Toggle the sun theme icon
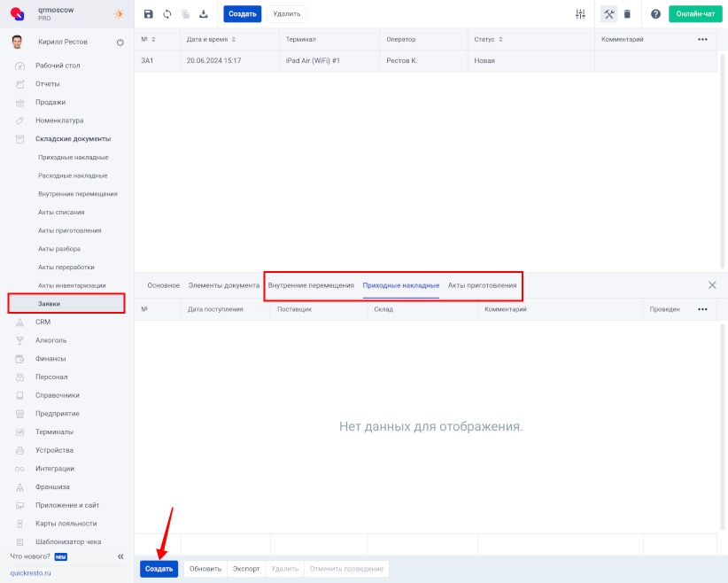 click(x=119, y=14)
